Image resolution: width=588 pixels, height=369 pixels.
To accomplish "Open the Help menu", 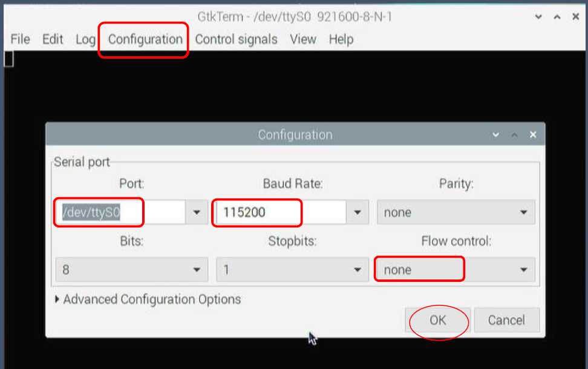I will (341, 39).
